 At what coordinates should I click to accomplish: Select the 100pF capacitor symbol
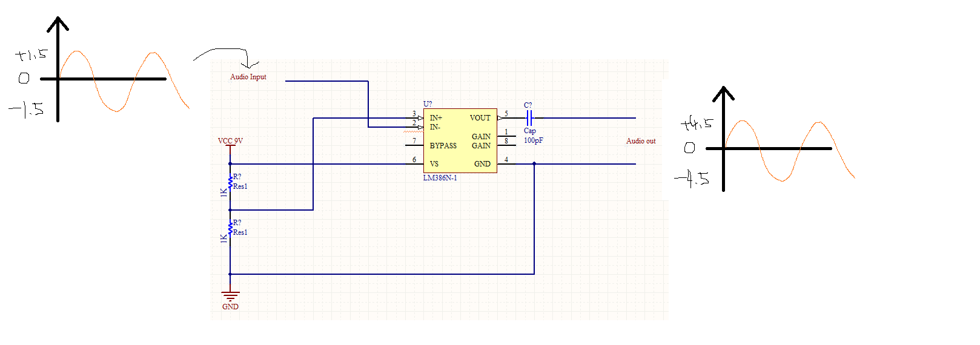[x=529, y=118]
